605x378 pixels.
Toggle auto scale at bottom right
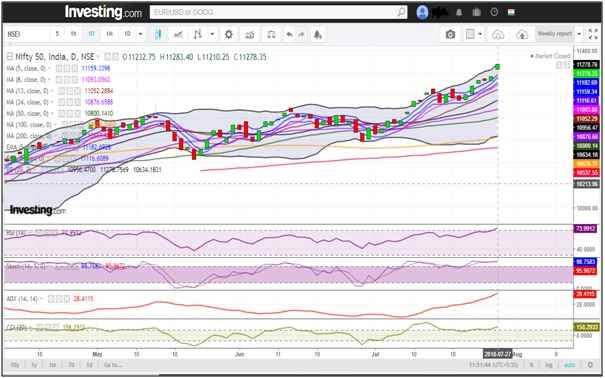pyautogui.click(x=570, y=364)
